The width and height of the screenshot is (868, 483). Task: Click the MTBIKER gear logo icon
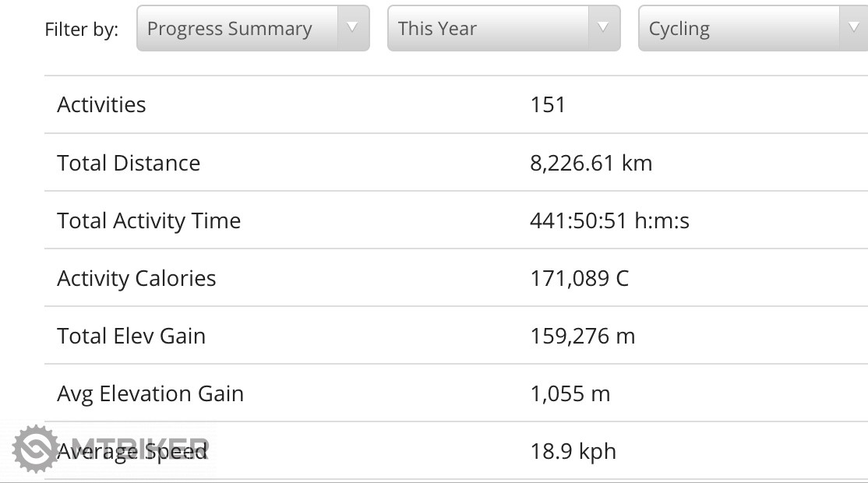click(x=34, y=449)
